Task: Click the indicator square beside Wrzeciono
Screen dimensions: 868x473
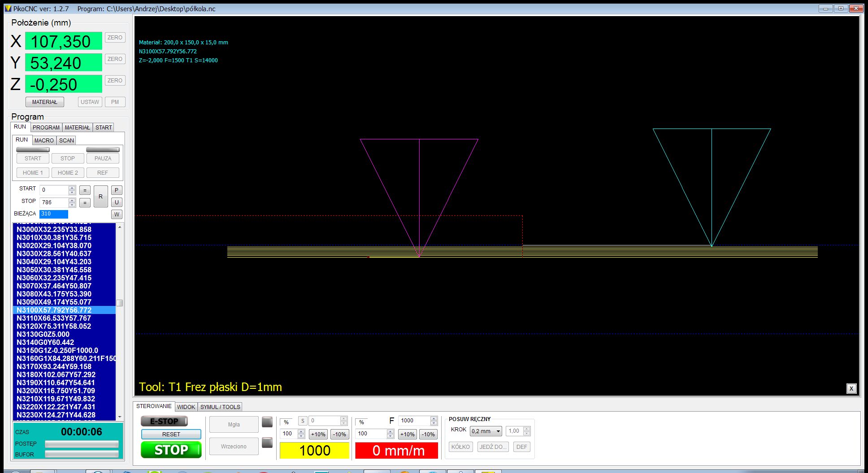Action: 267,443
